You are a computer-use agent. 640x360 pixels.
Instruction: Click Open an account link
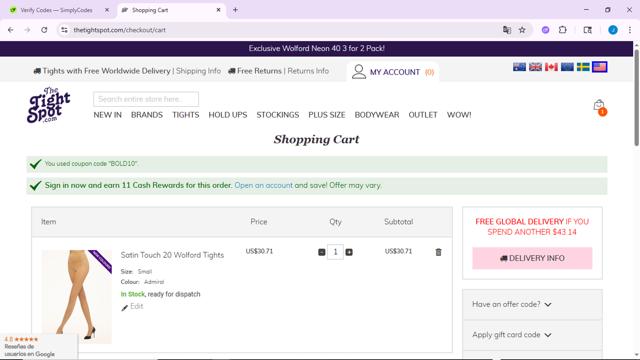click(x=263, y=185)
